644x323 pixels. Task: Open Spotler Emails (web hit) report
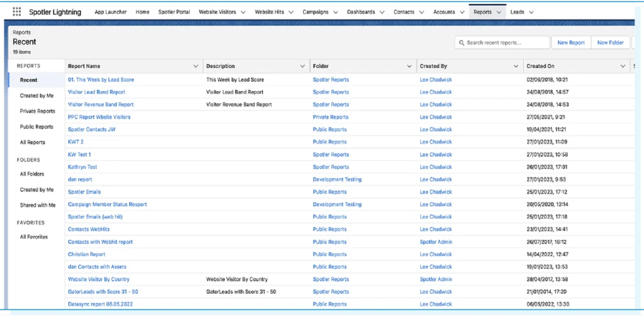coord(96,217)
